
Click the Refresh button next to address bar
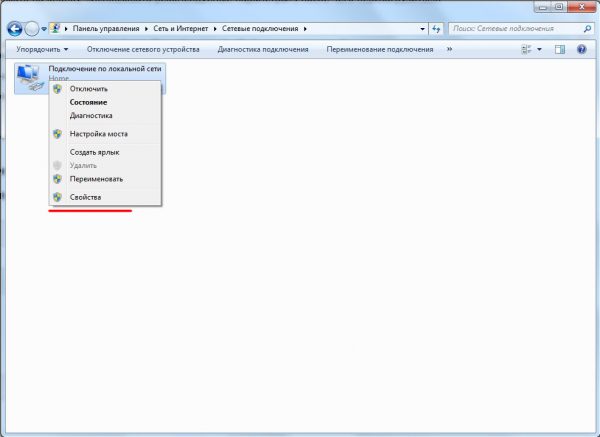[436, 29]
